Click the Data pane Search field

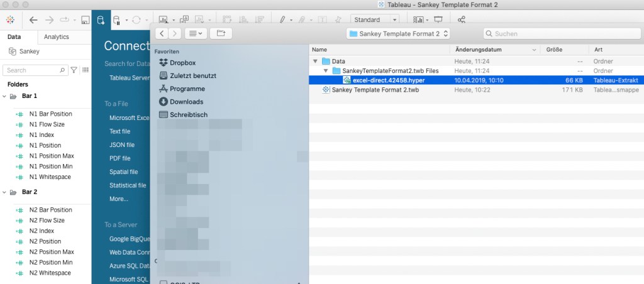[x=35, y=70]
